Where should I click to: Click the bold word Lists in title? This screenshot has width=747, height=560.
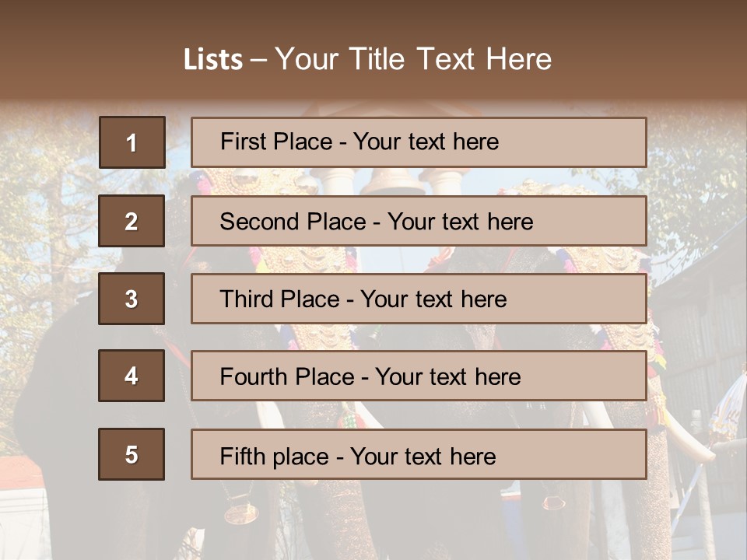(212, 60)
